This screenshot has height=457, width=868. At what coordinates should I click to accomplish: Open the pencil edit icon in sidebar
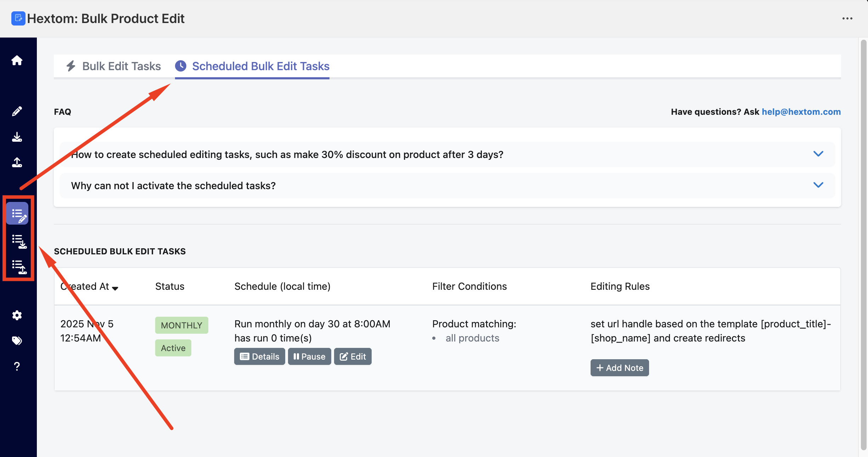tap(17, 111)
